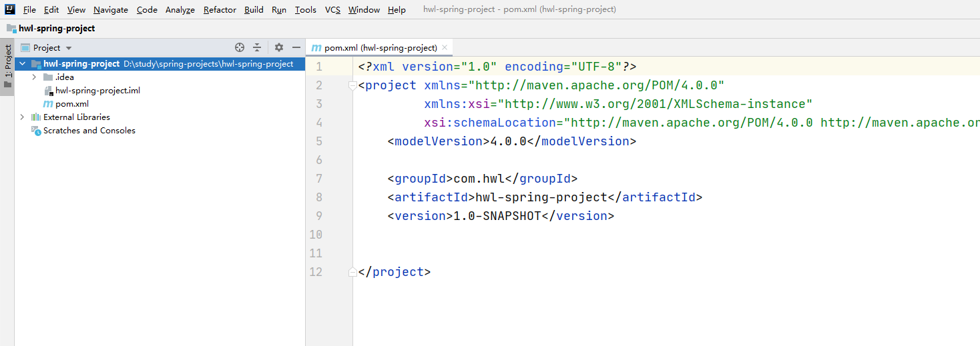The height and width of the screenshot is (346, 980).
Task: Open the Tools menu
Action: coord(306,10)
